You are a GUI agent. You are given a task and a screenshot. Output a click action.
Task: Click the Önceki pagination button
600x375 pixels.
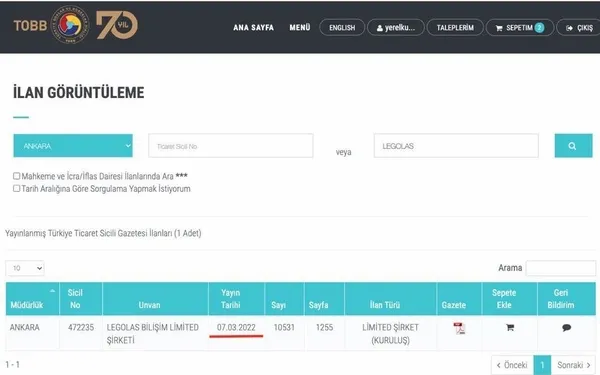pos(512,365)
